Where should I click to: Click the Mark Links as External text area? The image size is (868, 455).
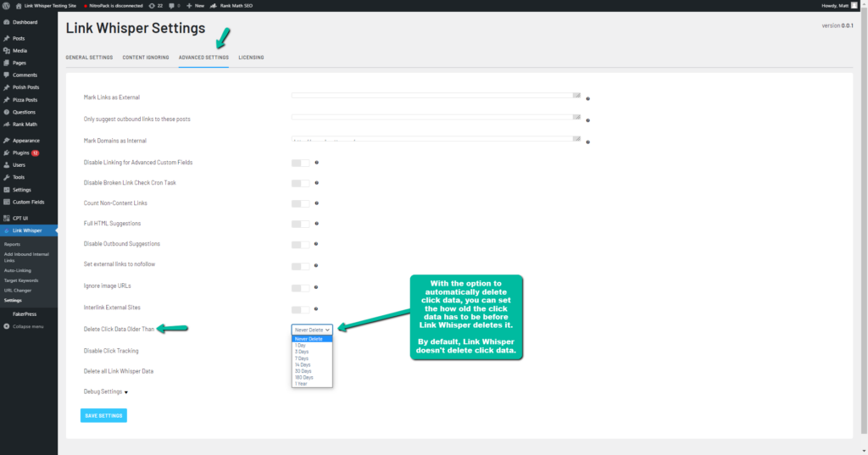point(437,95)
